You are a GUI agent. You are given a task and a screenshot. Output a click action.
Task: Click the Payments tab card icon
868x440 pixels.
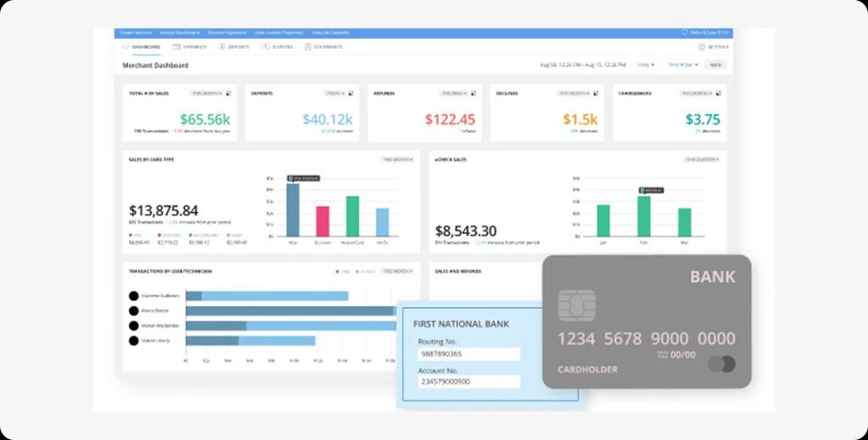click(176, 47)
